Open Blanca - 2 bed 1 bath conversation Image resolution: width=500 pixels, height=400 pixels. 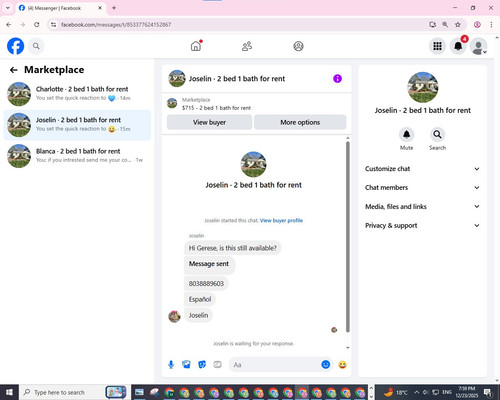[x=77, y=156]
